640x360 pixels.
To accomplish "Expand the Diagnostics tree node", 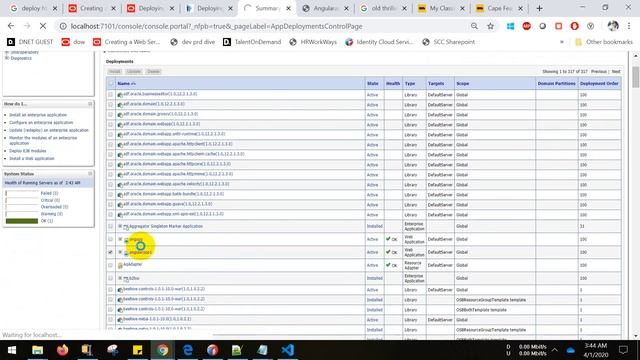I will pyautogui.click(x=7, y=58).
